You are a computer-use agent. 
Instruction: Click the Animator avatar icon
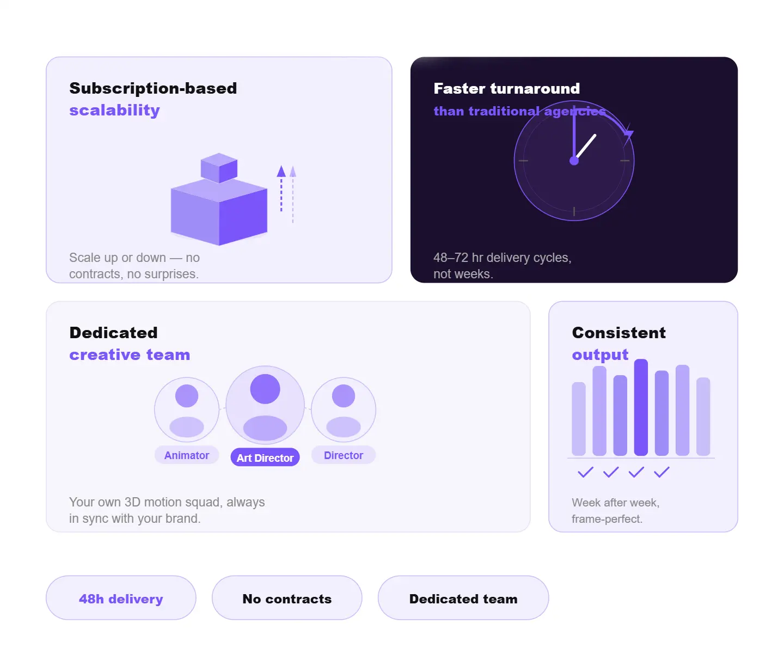[187, 410]
